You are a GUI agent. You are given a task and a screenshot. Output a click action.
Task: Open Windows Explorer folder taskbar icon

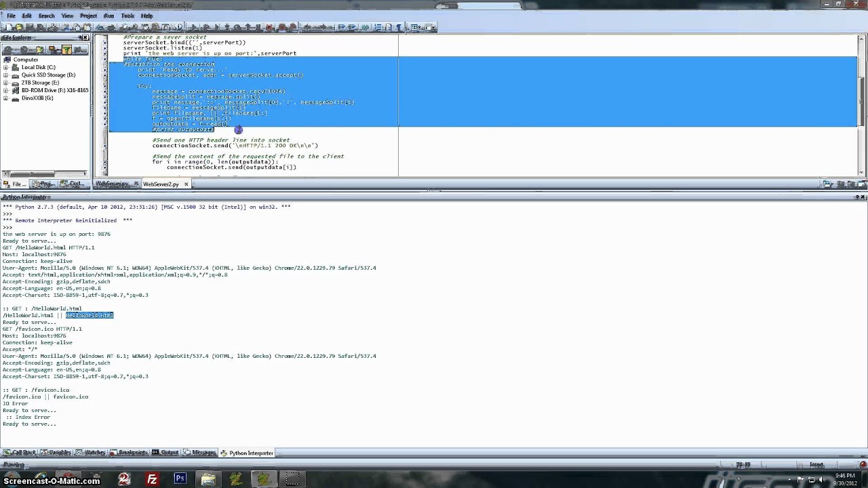(x=208, y=479)
